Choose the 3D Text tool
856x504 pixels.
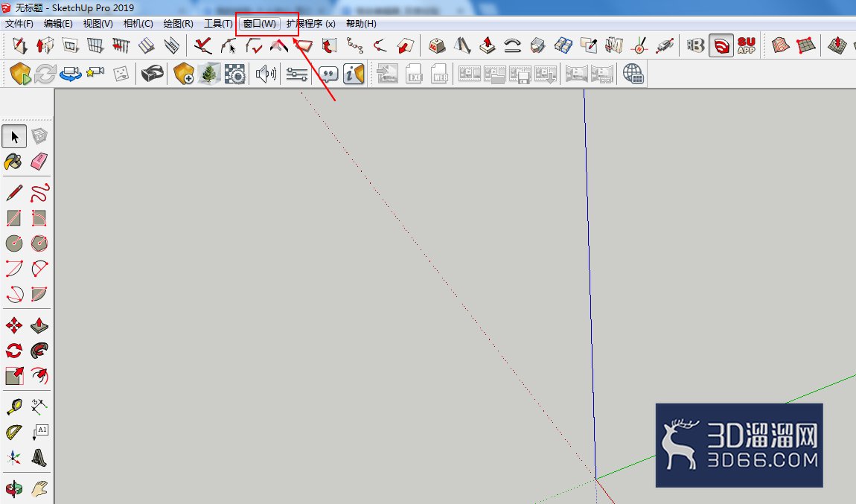click(x=39, y=457)
